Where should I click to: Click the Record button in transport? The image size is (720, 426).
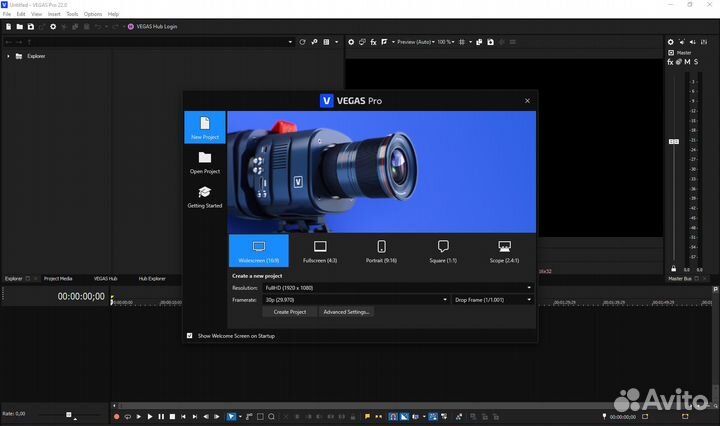117,416
